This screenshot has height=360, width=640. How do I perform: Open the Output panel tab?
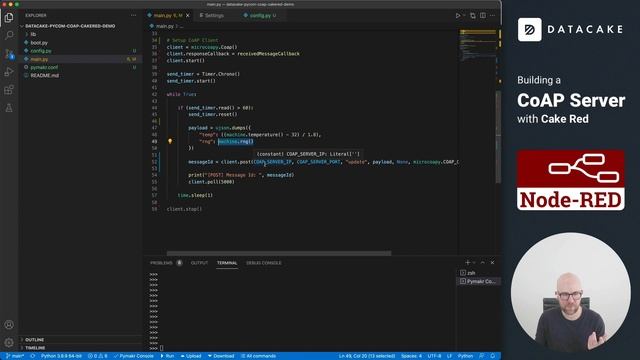tap(200, 263)
